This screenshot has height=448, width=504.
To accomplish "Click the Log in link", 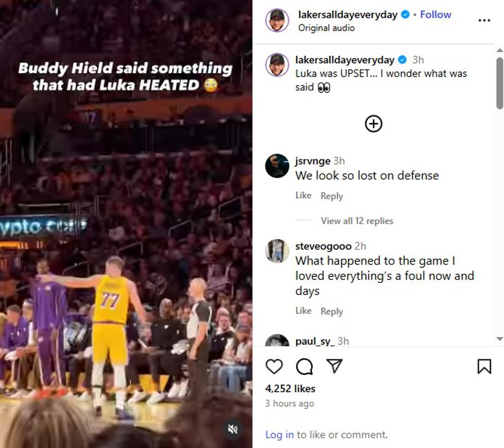I will point(279,435).
